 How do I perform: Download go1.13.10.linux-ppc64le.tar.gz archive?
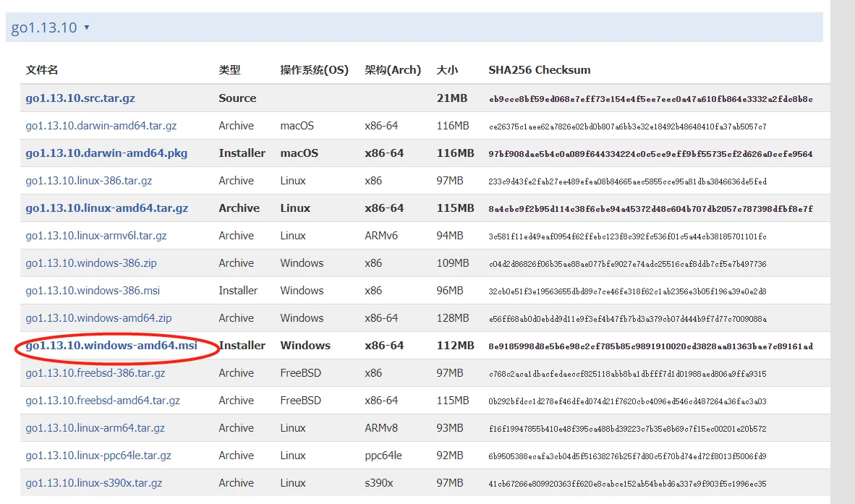tap(98, 456)
